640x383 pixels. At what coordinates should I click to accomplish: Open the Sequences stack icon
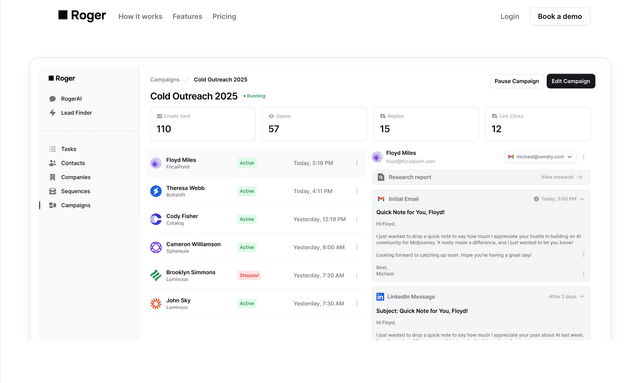tap(52, 191)
